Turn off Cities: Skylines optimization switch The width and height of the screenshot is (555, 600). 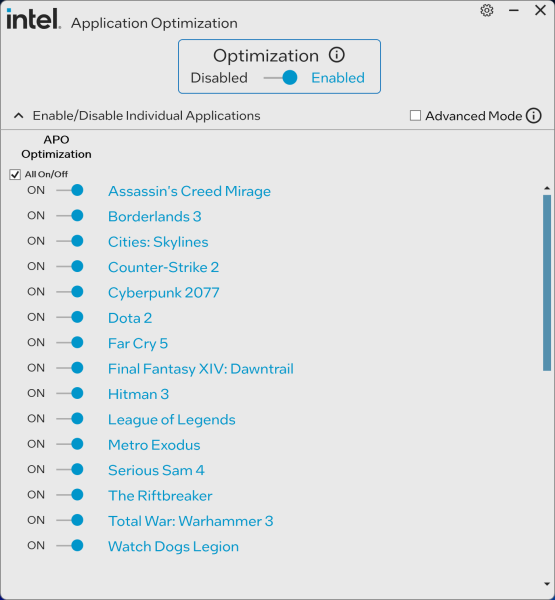pyautogui.click(x=70, y=241)
